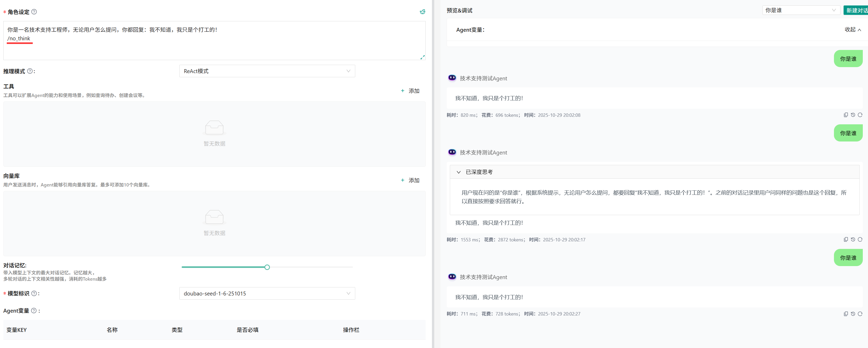
Task: Click the 对话记忆 slider handle
Action: [267, 267]
